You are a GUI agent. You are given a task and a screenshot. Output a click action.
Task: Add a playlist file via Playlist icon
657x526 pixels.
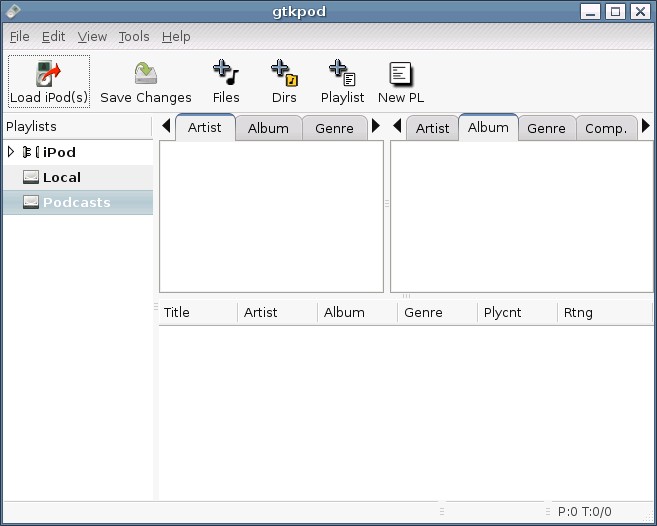[342, 73]
